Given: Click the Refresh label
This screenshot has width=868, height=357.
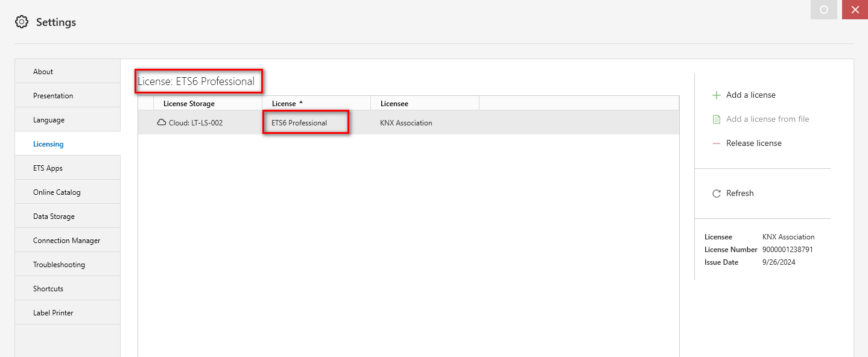Looking at the screenshot, I should click(740, 194).
